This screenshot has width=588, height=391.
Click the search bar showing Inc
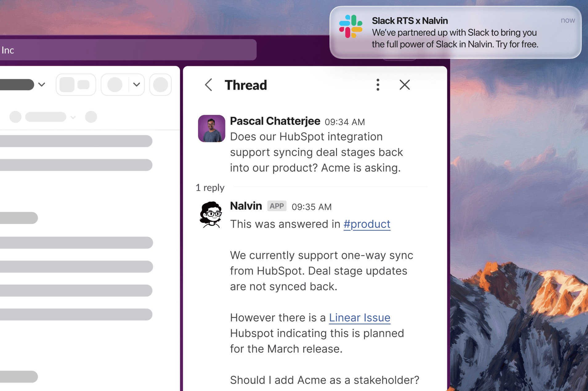point(128,50)
